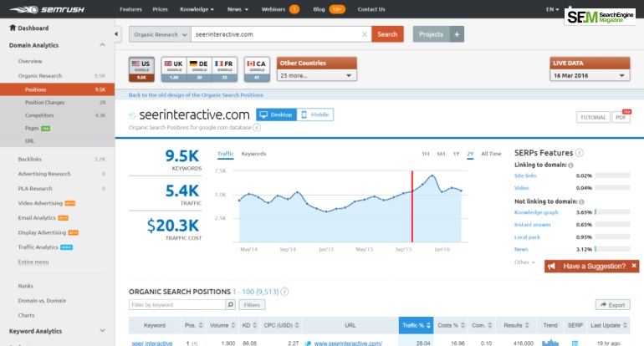Viewport: 644px width, 346px height.
Task: Switch to Desktop view
Action: (276, 114)
